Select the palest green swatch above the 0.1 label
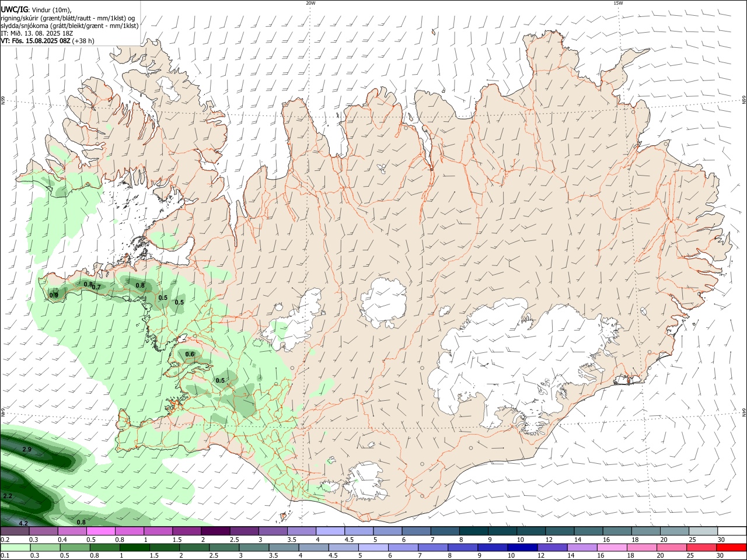Viewport: 747px width, 560px height. pyautogui.click(x=15, y=548)
